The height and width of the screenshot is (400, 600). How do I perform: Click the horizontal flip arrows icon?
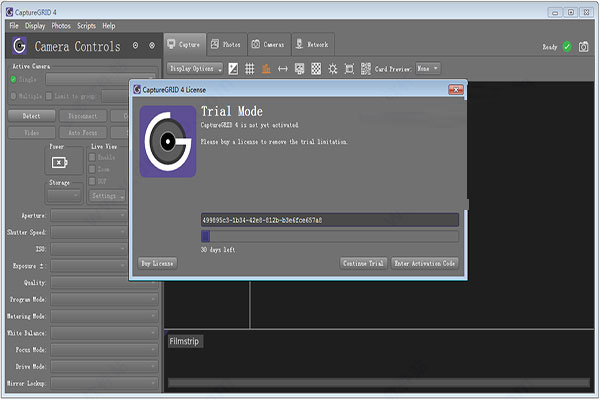(x=283, y=69)
